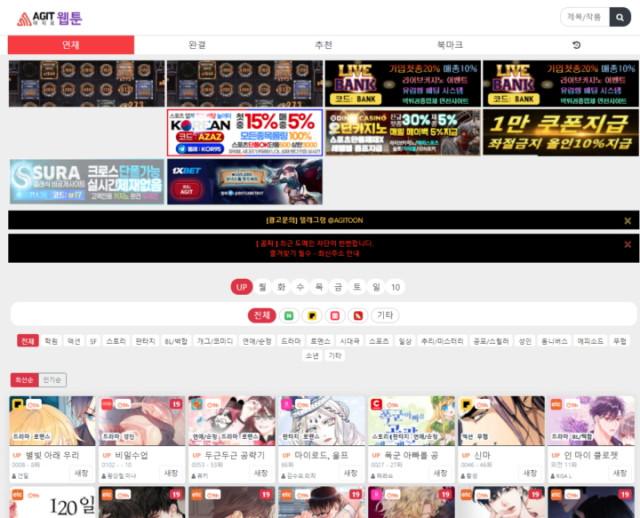Click platform badge on 마이로드, 올프 card

pyautogui.click(x=287, y=404)
